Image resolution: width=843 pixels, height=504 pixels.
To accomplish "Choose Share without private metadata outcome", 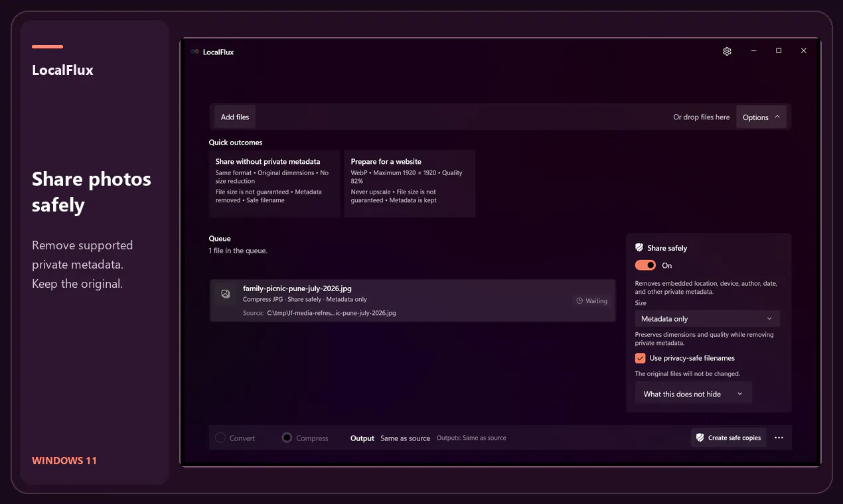I will click(274, 183).
